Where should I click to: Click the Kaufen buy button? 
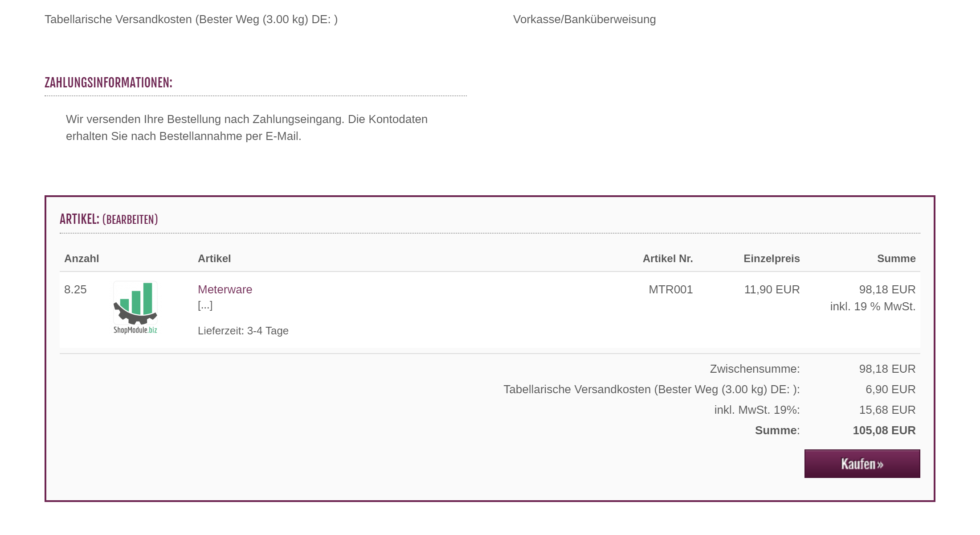[862, 464]
